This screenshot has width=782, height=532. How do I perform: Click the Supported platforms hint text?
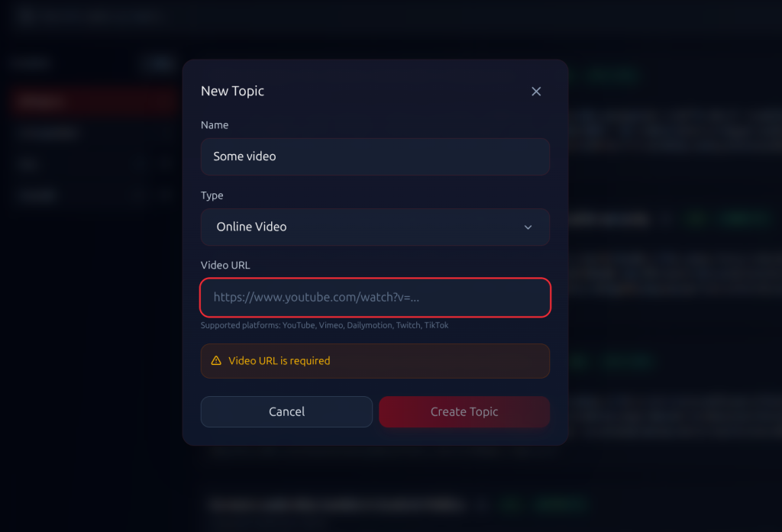325,326
